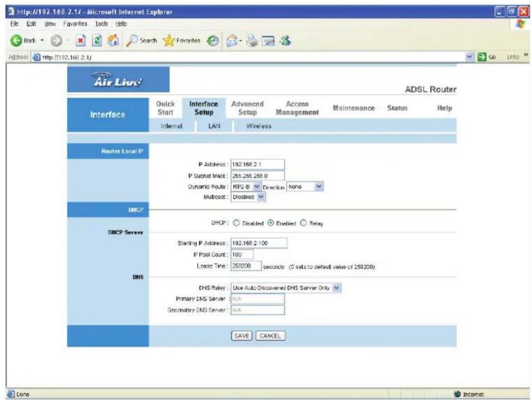Open the LAN sub-tab
Image resolution: width=532 pixels, height=400 pixels.
click(214, 126)
